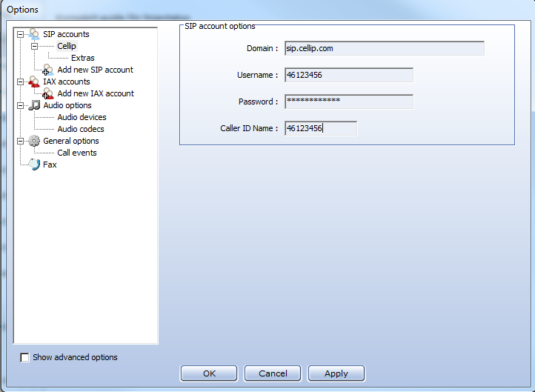The height and width of the screenshot is (392, 535).
Task: Open Audio options in the tree
Action: [67, 105]
